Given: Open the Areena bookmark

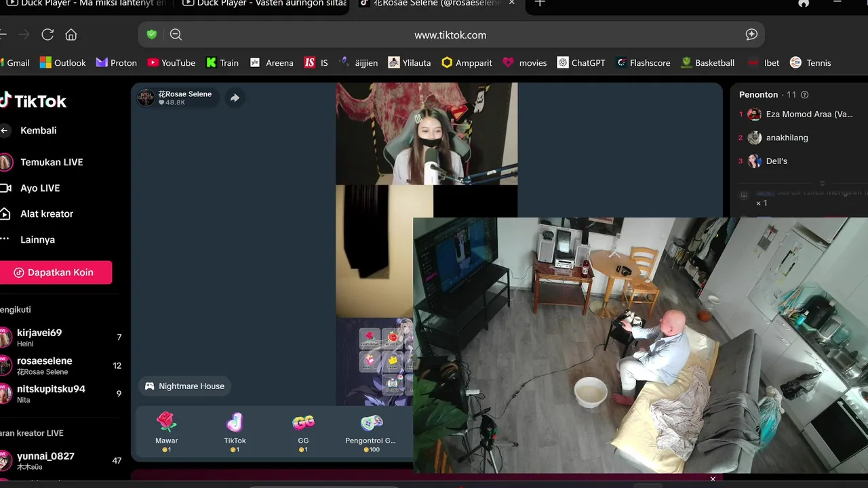Looking at the screenshot, I should [272, 62].
